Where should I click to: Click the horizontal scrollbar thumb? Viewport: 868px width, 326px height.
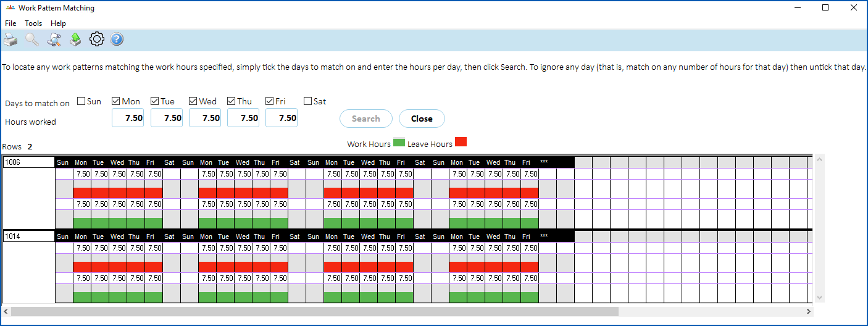click(x=315, y=312)
